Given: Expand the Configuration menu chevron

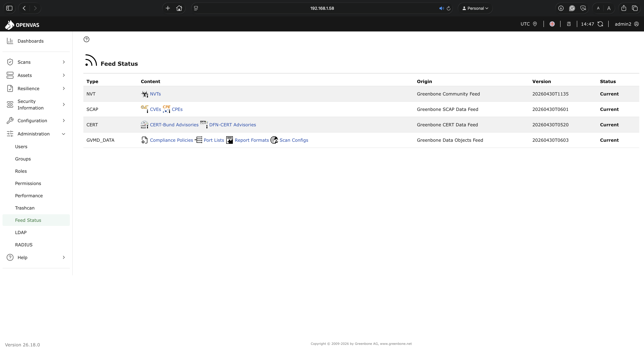Looking at the screenshot, I should coord(64,121).
